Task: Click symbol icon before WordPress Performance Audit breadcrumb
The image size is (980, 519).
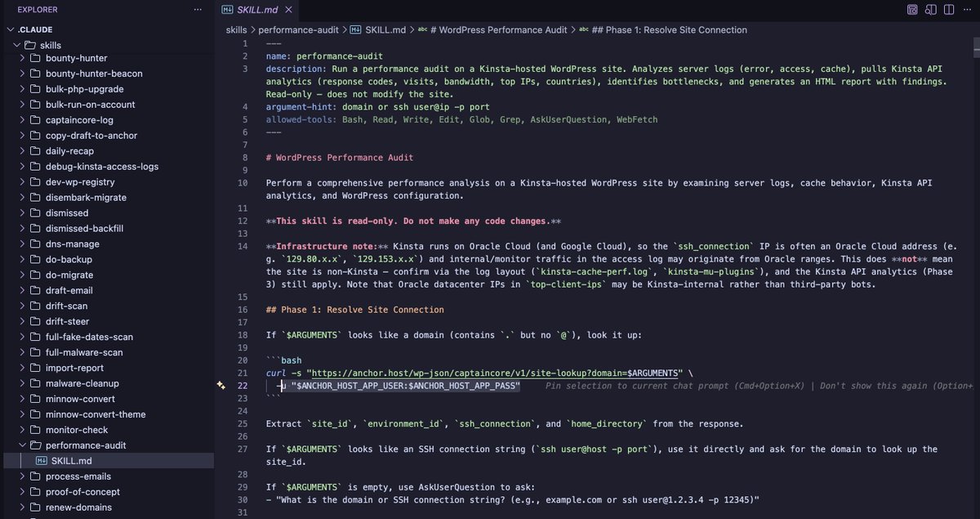Action: pos(422,30)
